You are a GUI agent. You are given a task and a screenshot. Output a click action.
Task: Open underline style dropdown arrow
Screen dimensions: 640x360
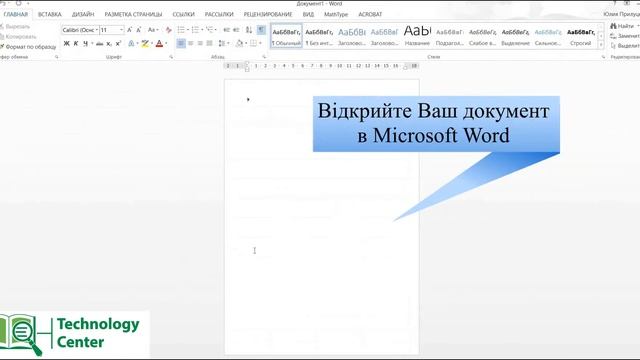pyautogui.click(x=92, y=43)
